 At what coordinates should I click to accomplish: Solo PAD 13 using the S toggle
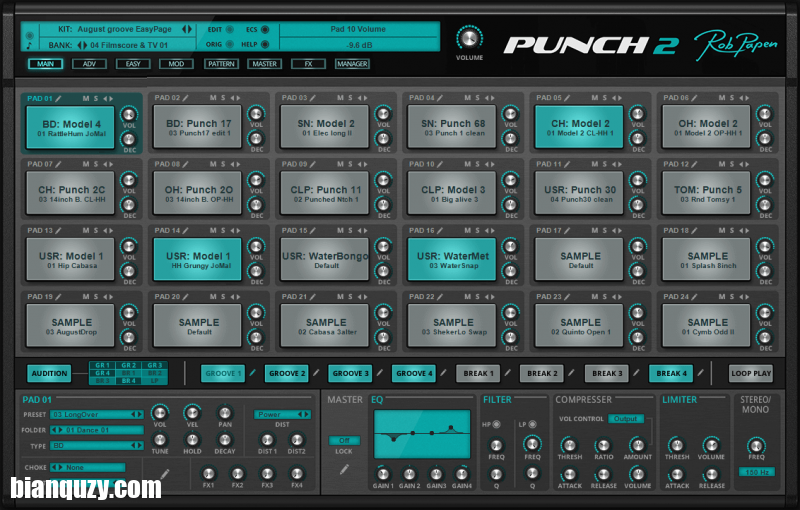pos(95,231)
